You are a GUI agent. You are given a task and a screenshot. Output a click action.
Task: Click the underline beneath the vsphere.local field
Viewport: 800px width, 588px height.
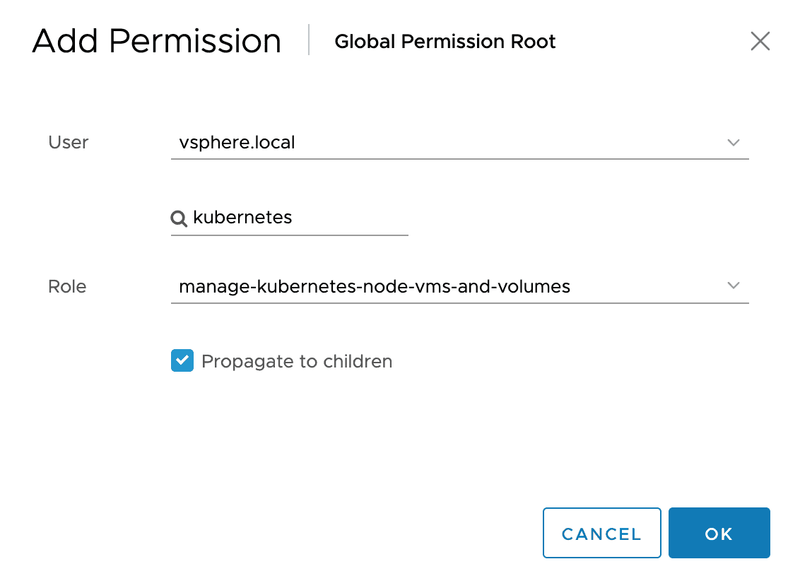pos(460,158)
